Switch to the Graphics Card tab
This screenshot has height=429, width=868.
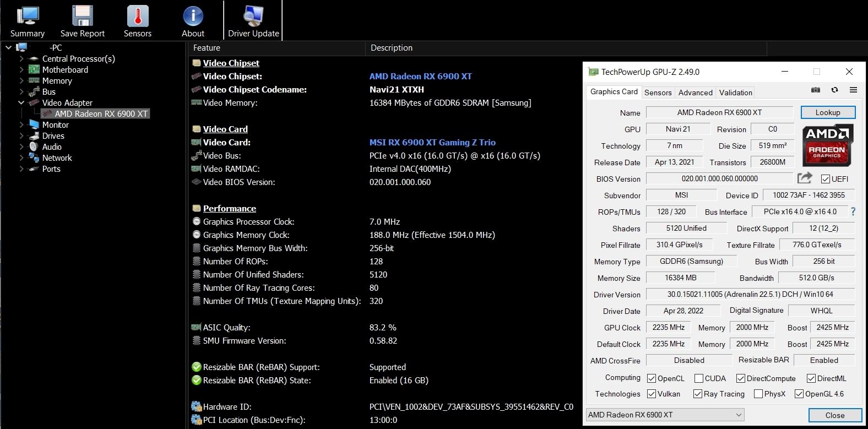click(x=614, y=92)
